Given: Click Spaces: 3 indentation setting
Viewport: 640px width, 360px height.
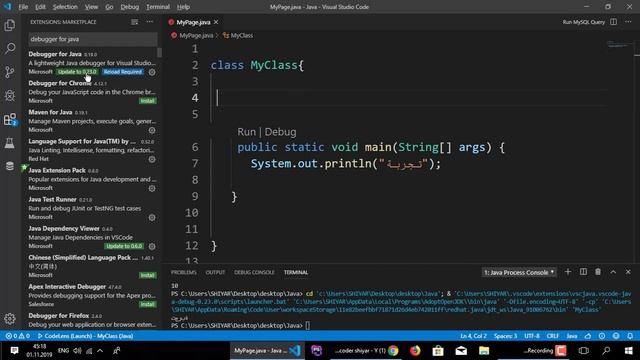Looking at the screenshot, I should (505, 336).
